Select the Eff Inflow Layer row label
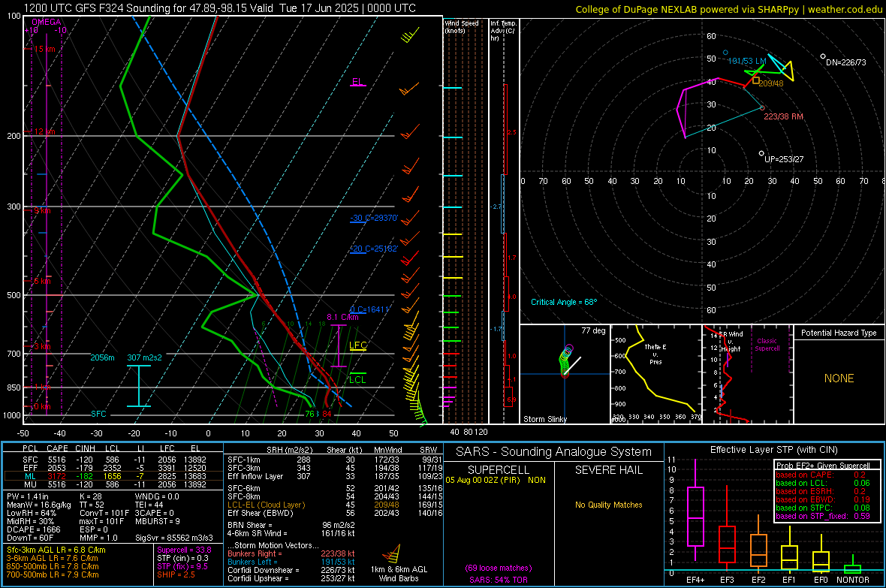Image resolution: width=886 pixels, height=588 pixels. [x=255, y=476]
